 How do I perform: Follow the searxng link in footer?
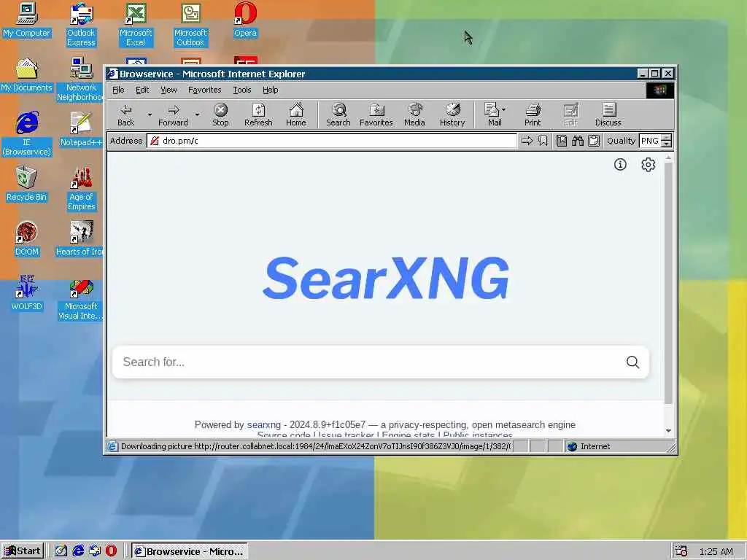click(264, 424)
